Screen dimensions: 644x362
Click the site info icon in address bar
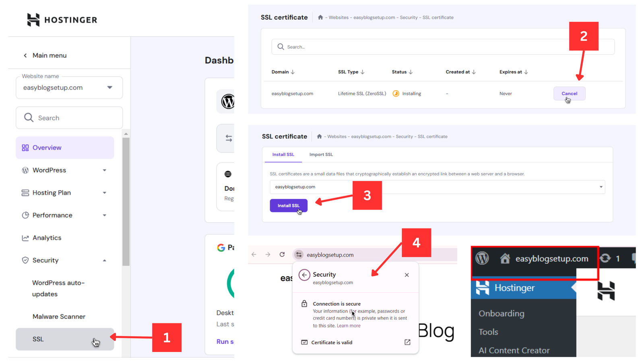(x=299, y=255)
